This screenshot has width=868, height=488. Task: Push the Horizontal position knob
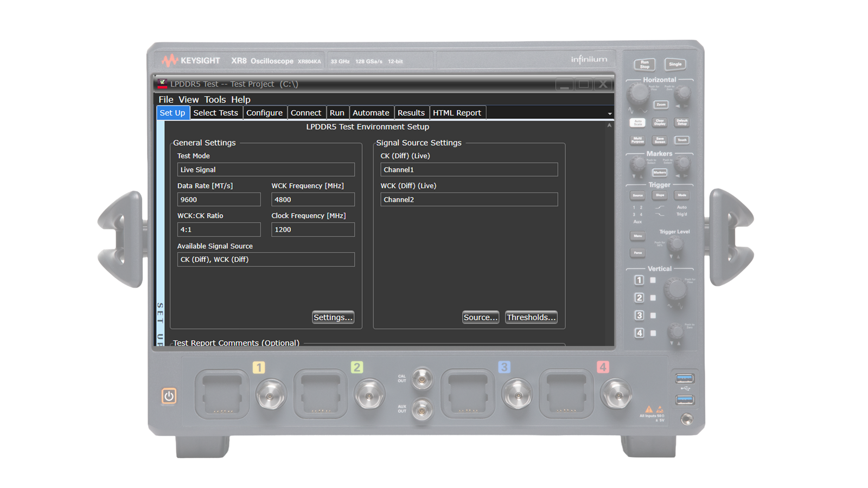pyautogui.click(x=682, y=94)
